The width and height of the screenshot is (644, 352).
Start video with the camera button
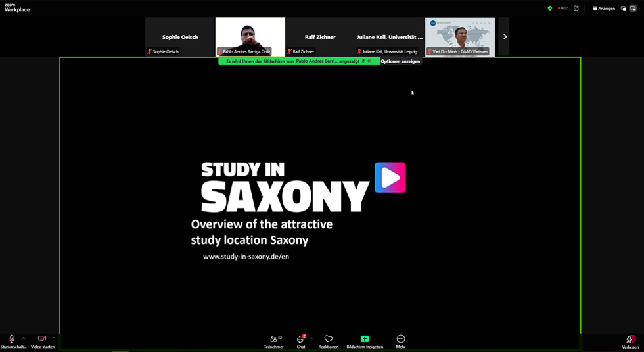42,339
